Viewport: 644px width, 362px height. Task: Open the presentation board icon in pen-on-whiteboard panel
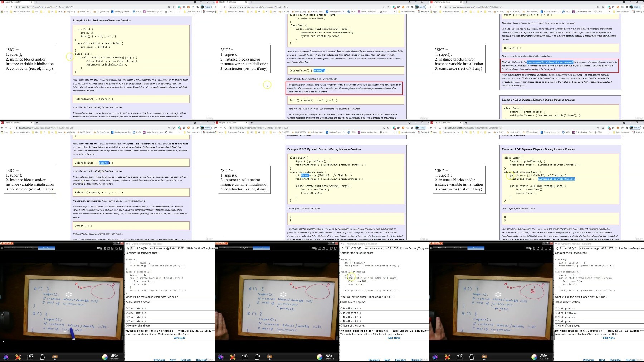[55, 357]
